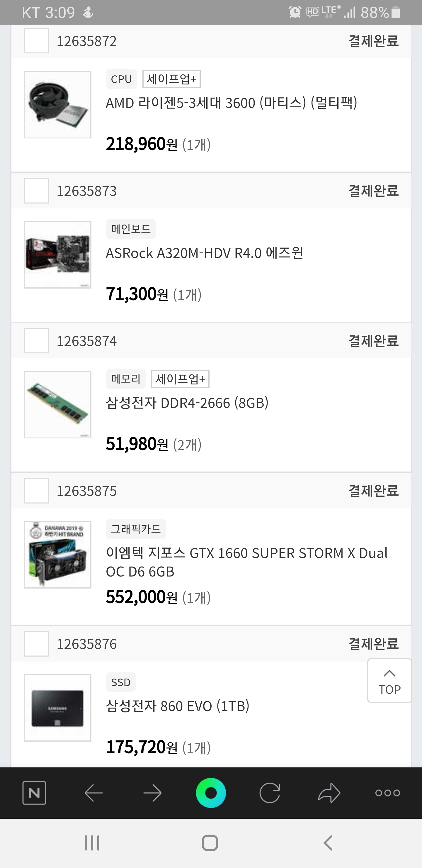422x868 pixels.
Task: Check the box for order 12635874
Action: [x=36, y=341]
